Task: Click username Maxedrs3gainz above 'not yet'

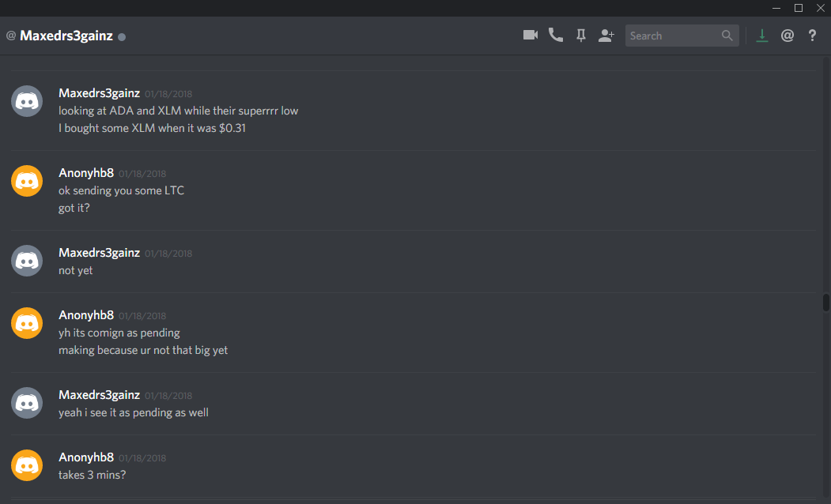Action: (99, 253)
